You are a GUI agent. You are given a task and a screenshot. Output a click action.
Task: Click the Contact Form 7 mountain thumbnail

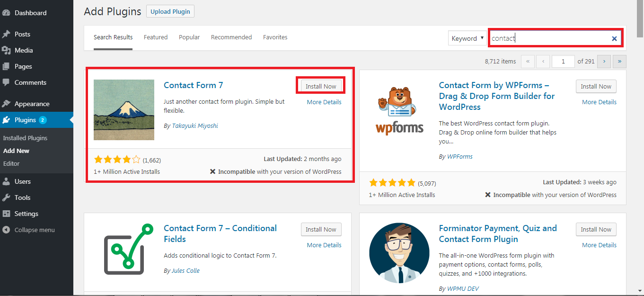tap(124, 110)
